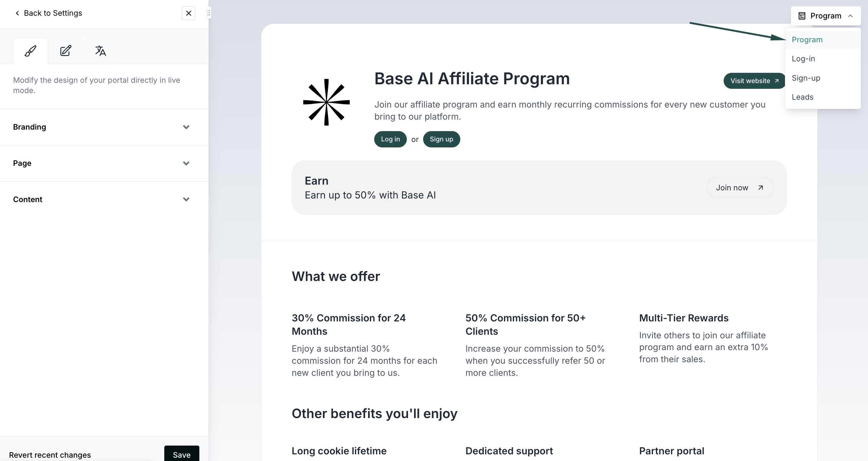
Task: Click Revert recent changes
Action: (x=50, y=455)
